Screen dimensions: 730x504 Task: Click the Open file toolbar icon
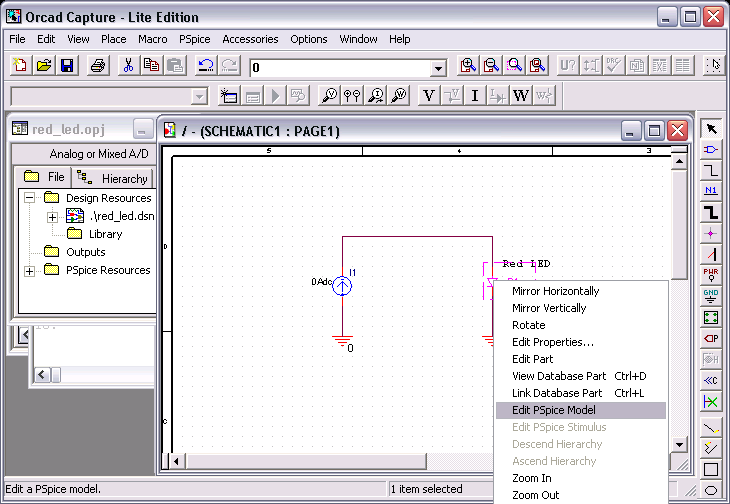(44, 65)
